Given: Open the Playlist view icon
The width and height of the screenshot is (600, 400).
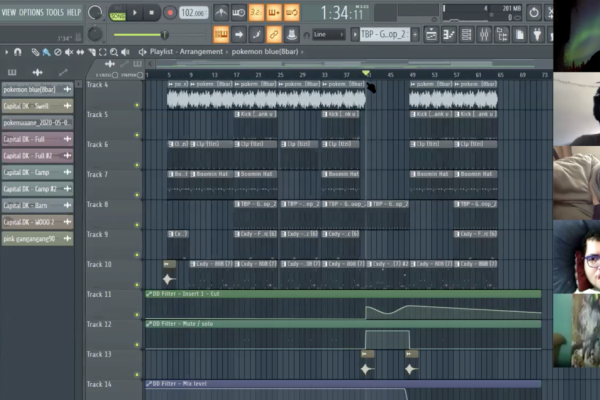Looking at the screenshot, I should [431, 35].
